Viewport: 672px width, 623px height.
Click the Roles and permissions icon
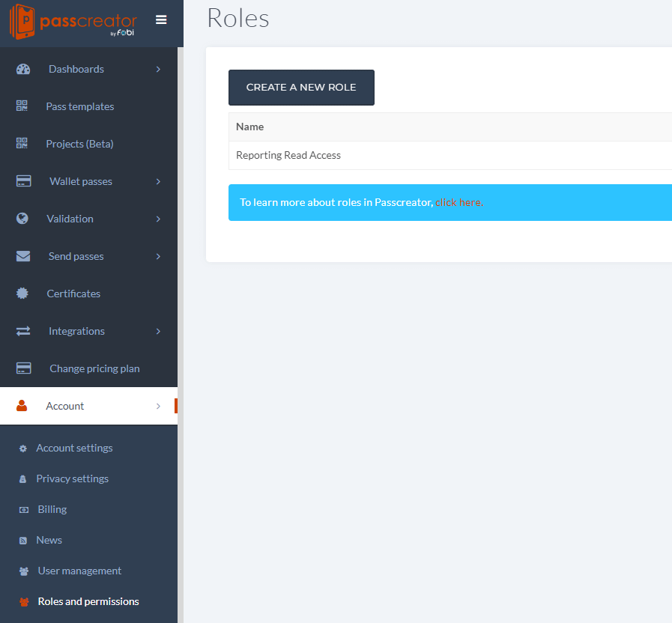(x=24, y=602)
